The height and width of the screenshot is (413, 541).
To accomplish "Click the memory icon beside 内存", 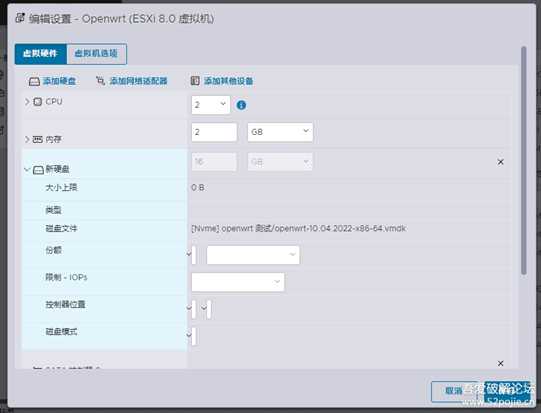I will click(38, 139).
